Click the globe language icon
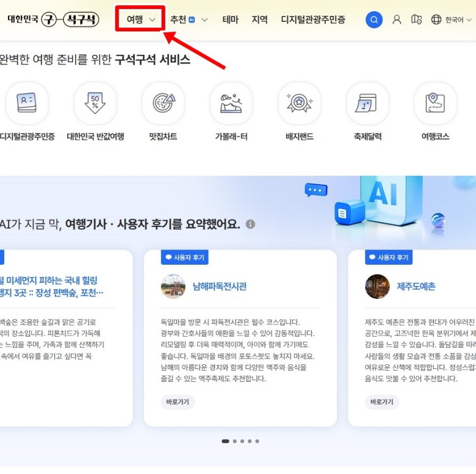 [x=436, y=20]
